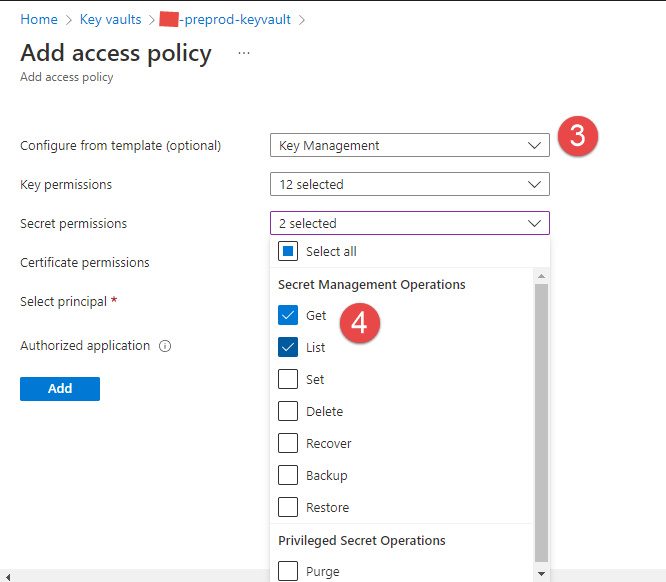666x582 pixels.
Task: Toggle the Select all checkbox
Action: (x=288, y=252)
